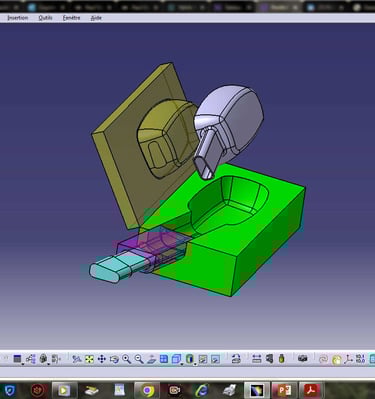This screenshot has width=375, height=399.
Task: Toggle Swap Visible Space icon
Action: 216,359
